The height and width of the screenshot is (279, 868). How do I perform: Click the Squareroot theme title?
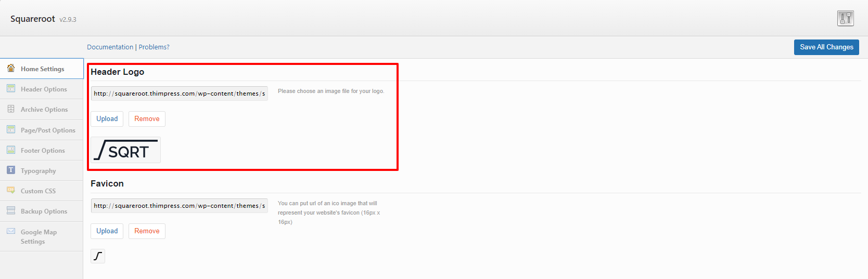33,19
